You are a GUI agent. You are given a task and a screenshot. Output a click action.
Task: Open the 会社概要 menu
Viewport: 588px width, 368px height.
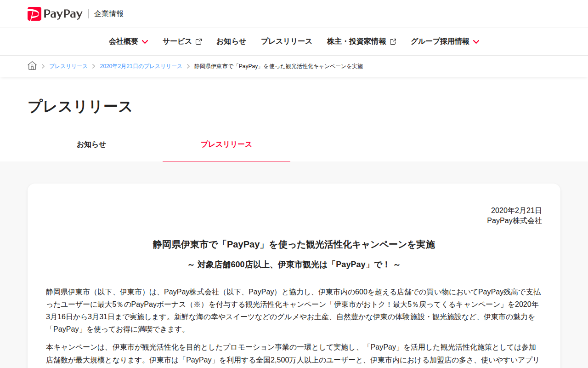pyautogui.click(x=124, y=41)
